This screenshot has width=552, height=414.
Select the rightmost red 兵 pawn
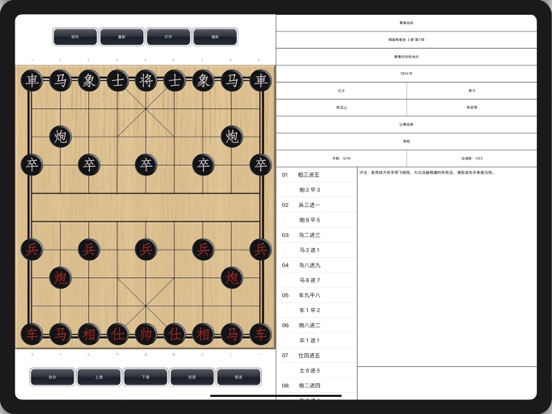pyautogui.click(x=261, y=250)
